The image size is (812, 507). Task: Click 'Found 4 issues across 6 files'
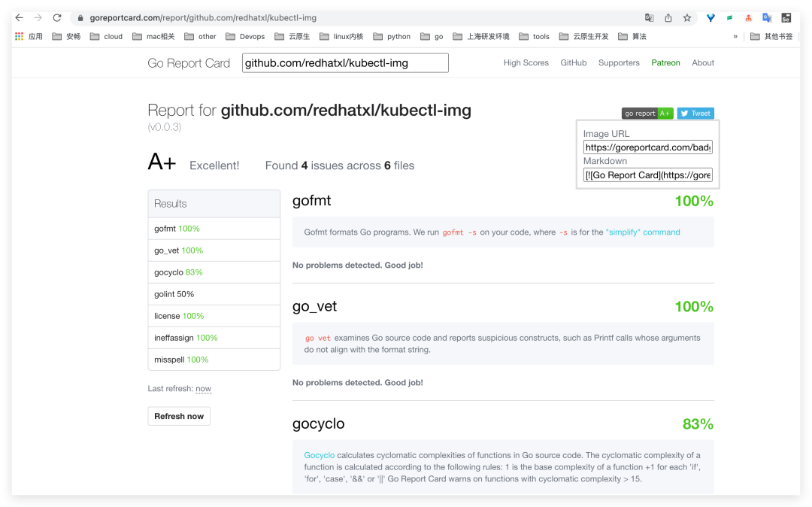[340, 165]
